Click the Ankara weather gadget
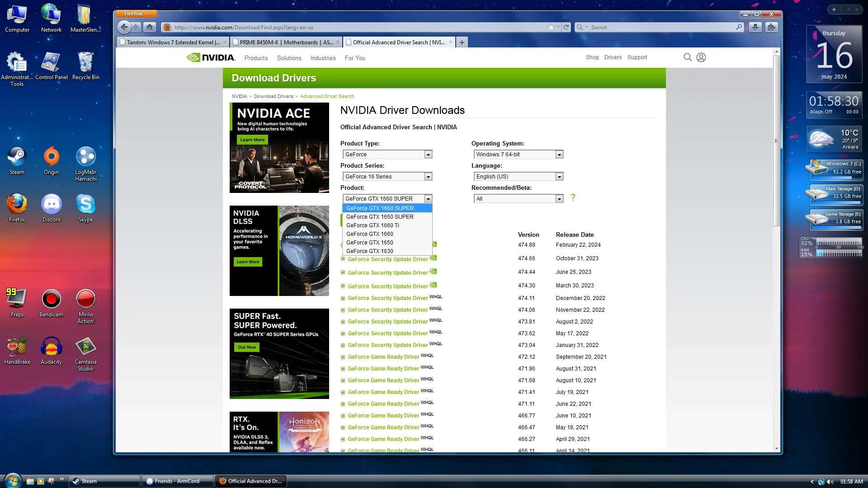868x488 pixels. pos(834,139)
